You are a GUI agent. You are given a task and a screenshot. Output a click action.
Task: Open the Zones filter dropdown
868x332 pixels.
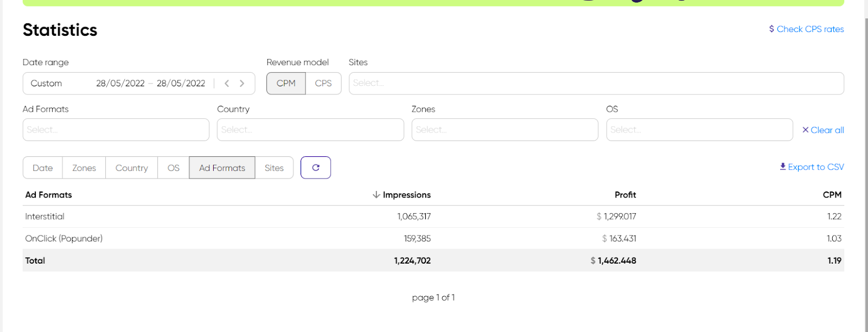pos(505,130)
